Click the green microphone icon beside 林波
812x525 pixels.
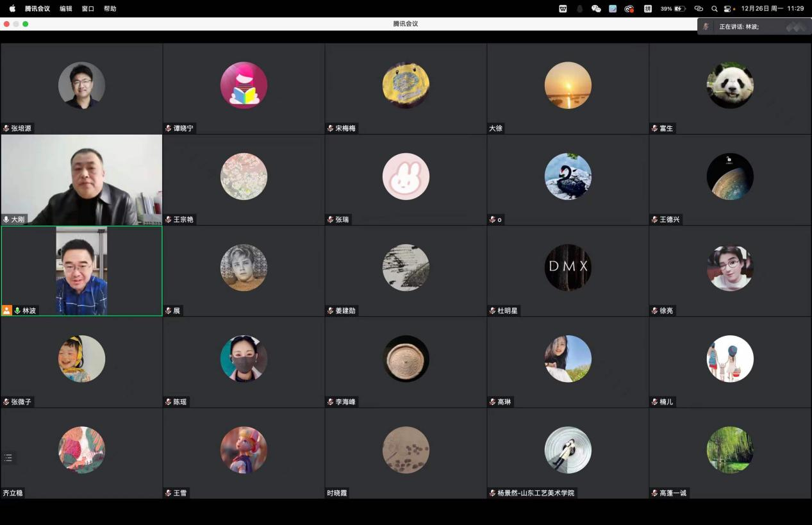pos(17,310)
